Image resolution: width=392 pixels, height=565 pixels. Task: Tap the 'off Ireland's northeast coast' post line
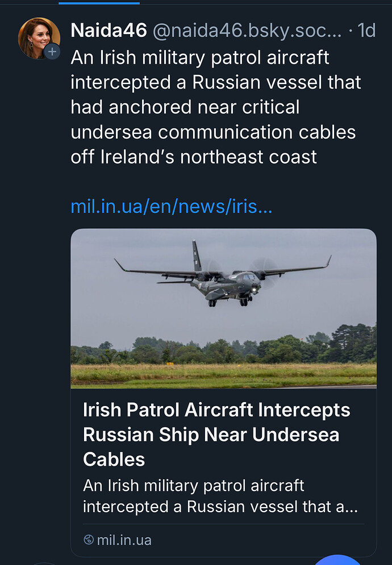coord(194,157)
